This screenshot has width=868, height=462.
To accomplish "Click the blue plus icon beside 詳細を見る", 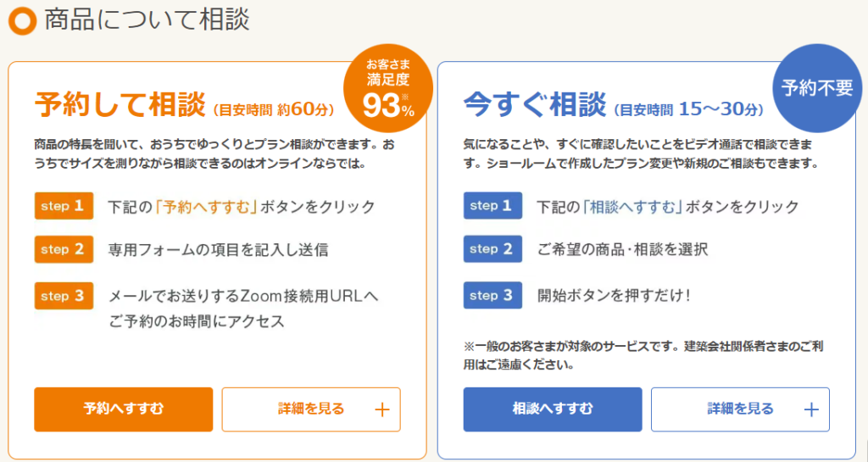I will point(810,410).
